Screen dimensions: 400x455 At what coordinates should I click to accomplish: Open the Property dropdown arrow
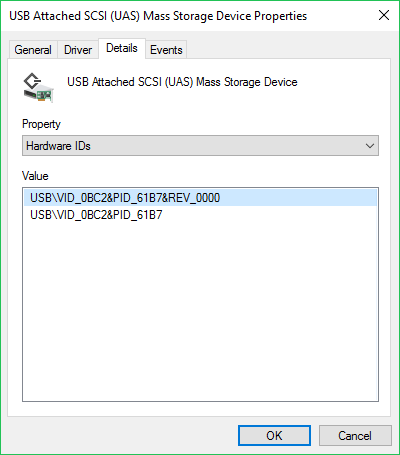370,146
